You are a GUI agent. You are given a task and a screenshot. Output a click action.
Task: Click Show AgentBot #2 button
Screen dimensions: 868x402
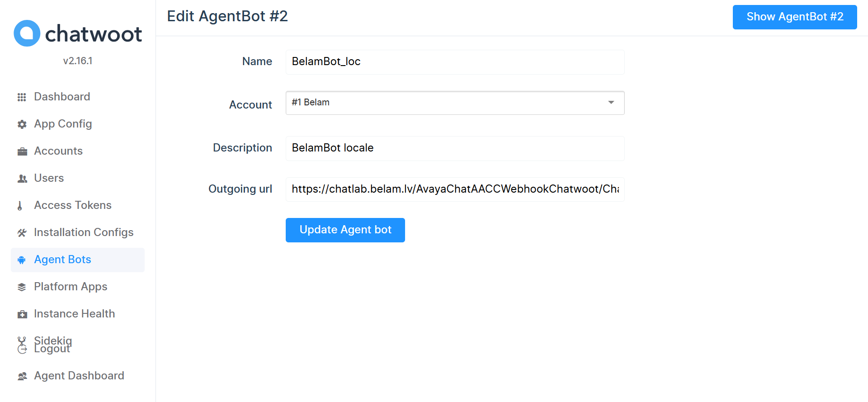tap(794, 17)
